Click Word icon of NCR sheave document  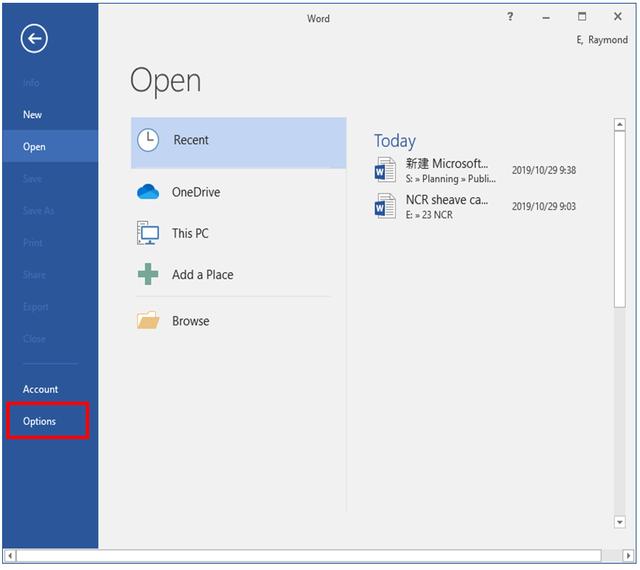(x=385, y=206)
